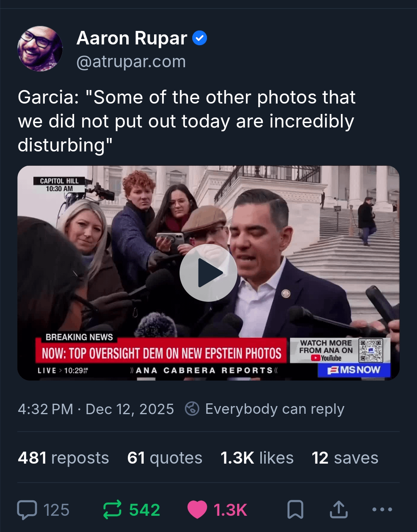Viewport: 417px width, 532px height.
Task: Open the share icon menu
Action: coord(339,510)
